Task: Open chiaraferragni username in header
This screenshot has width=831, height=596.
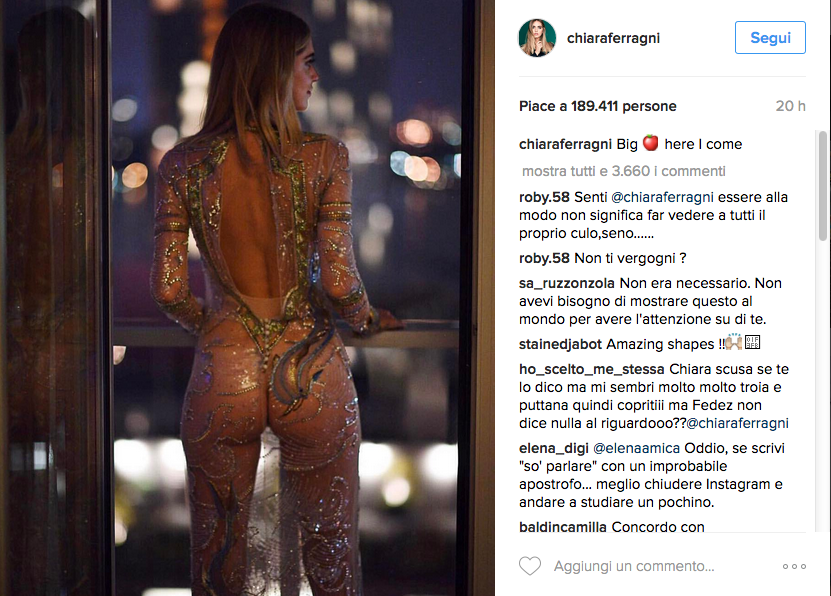Action: pyautogui.click(x=613, y=38)
